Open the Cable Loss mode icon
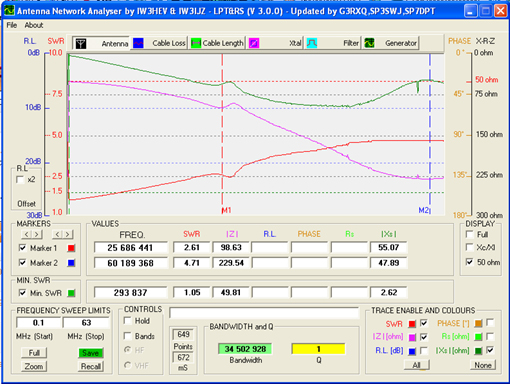 [x=138, y=43]
